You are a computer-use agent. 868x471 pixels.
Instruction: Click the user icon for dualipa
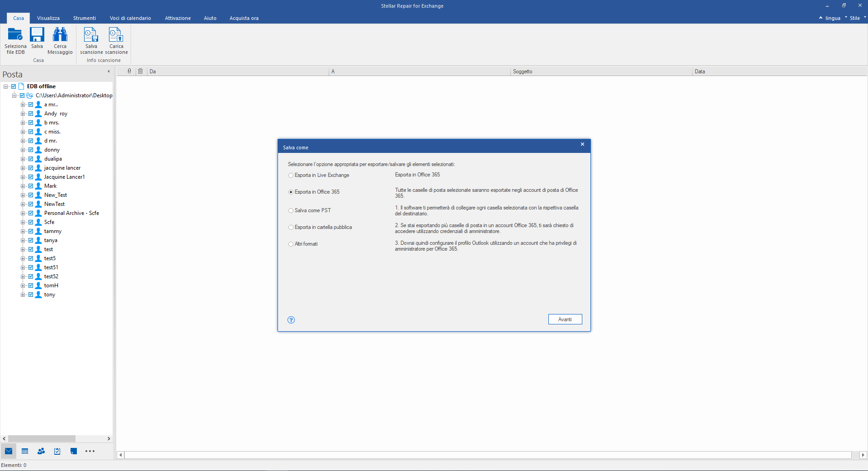(x=38, y=159)
